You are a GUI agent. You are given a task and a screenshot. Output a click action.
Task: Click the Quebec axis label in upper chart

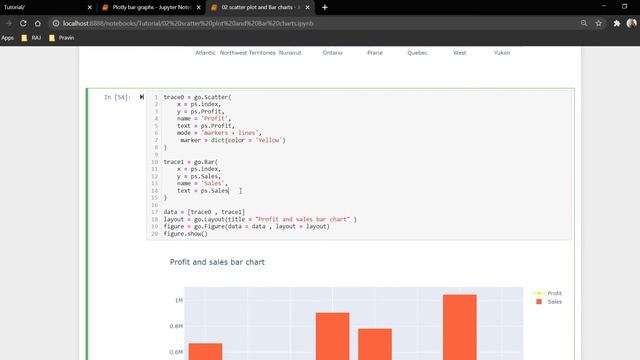[x=417, y=53]
